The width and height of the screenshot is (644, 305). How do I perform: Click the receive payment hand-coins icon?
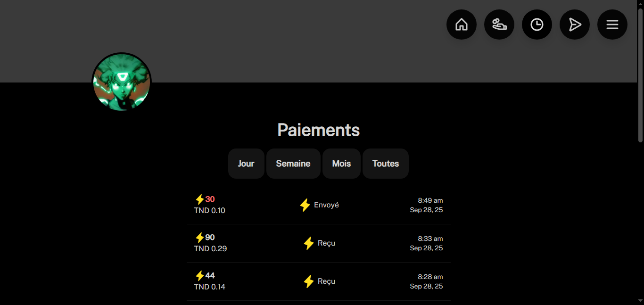pyautogui.click(x=499, y=25)
